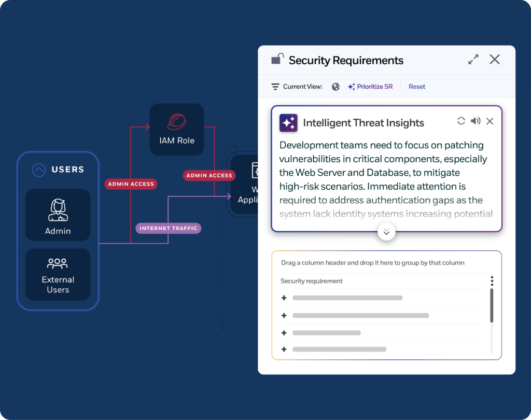Screen dimensions: 531x420
Task: Click Prioritize SR with sparkle icon
Action: point(370,87)
